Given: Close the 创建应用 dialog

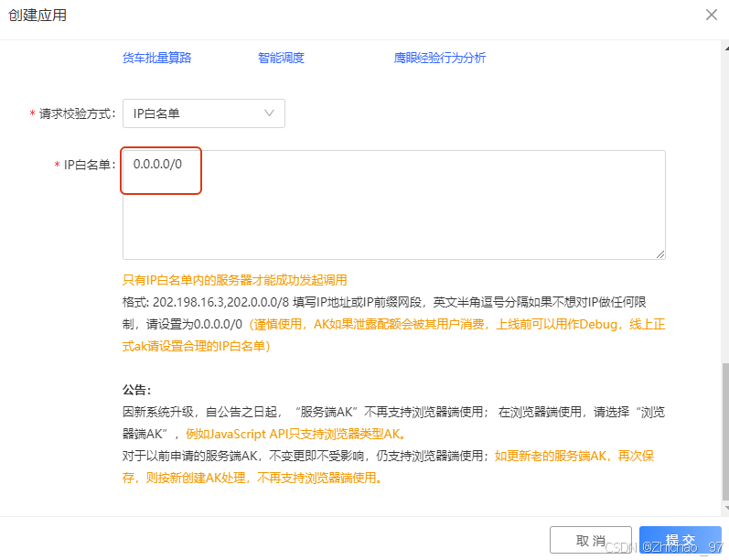Looking at the screenshot, I should click(712, 15).
